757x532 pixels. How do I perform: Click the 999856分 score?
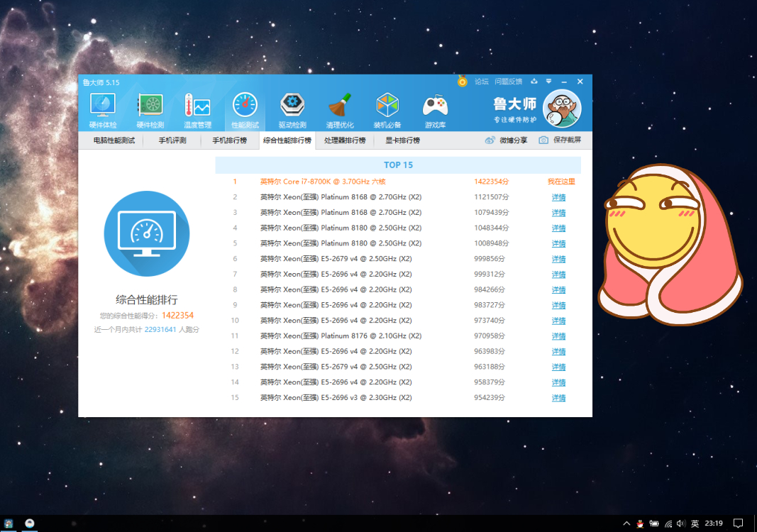pos(490,259)
